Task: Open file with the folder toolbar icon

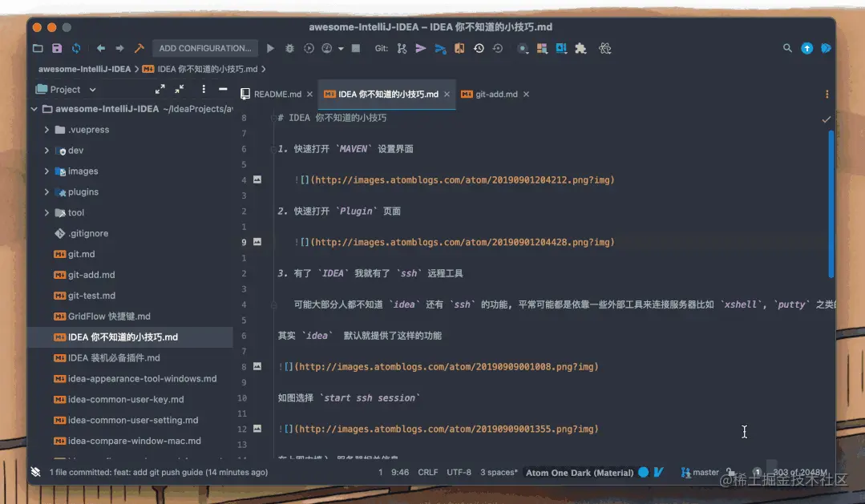Action: click(x=38, y=49)
